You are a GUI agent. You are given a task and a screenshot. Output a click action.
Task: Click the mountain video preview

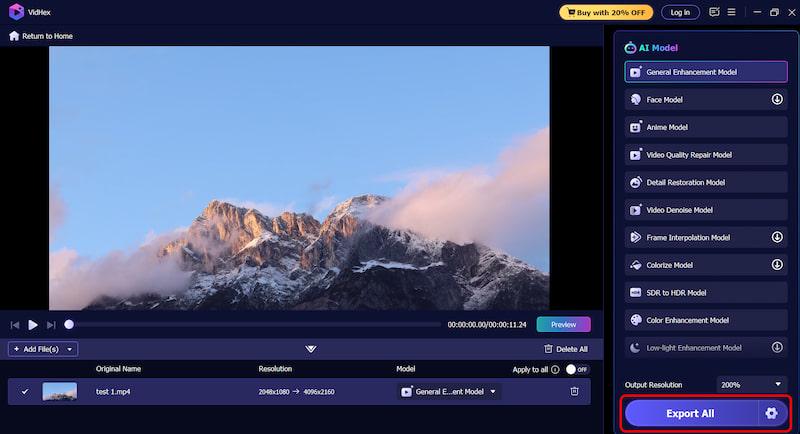[299, 178]
